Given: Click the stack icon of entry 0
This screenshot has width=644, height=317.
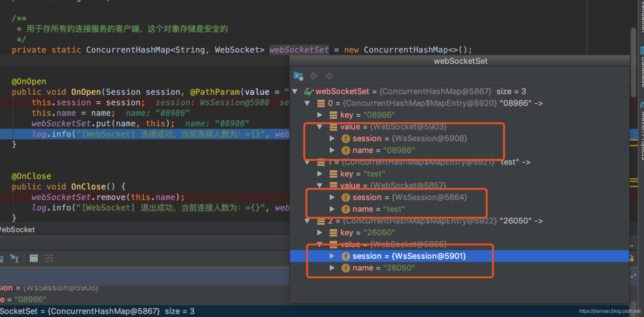Looking at the screenshot, I should pyautogui.click(x=321, y=104).
